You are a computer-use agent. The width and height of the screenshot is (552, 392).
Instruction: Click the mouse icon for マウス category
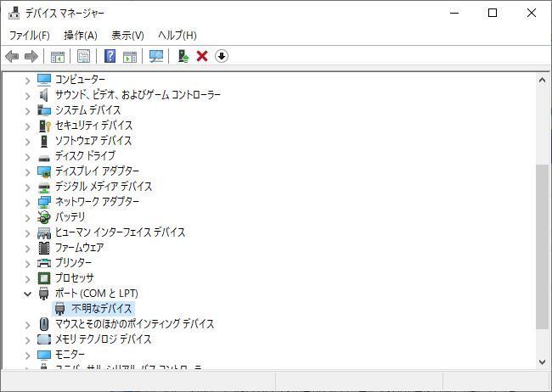[x=44, y=324]
